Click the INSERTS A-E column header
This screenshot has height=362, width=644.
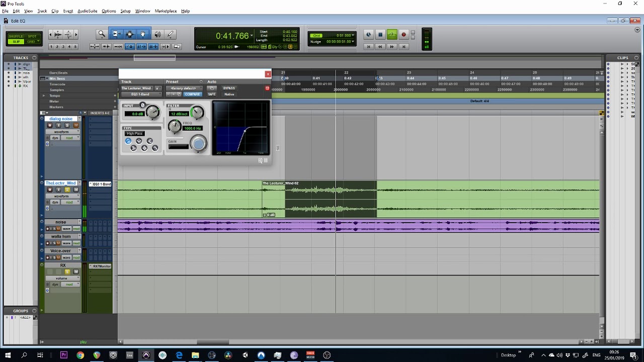tap(100, 113)
